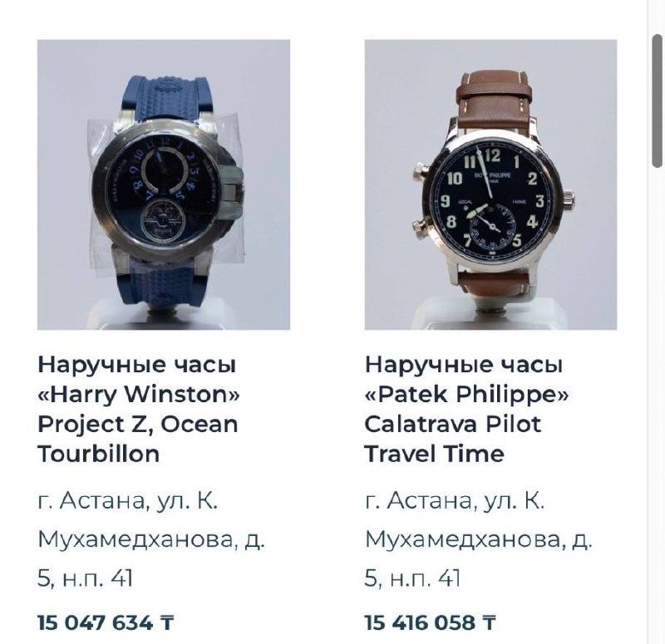
Task: Open the Patek Philippe Calatrava Pilot title link
Action: 466,409
